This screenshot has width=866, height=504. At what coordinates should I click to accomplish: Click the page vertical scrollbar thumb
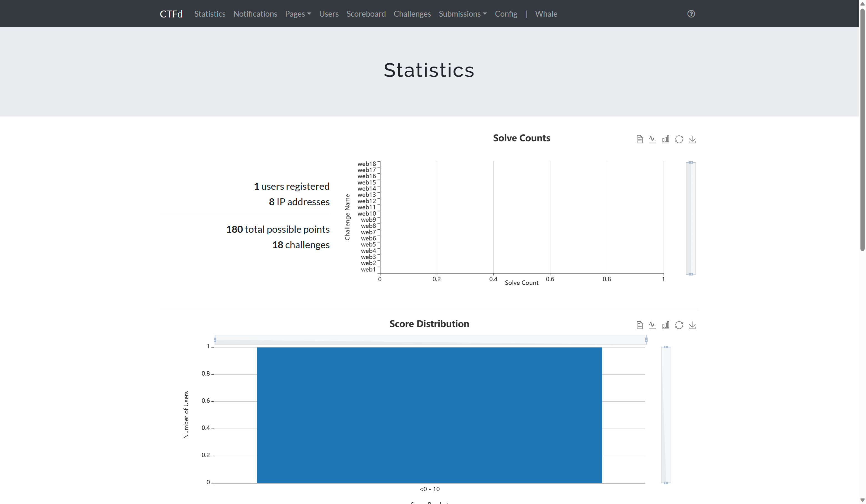[x=862, y=130]
